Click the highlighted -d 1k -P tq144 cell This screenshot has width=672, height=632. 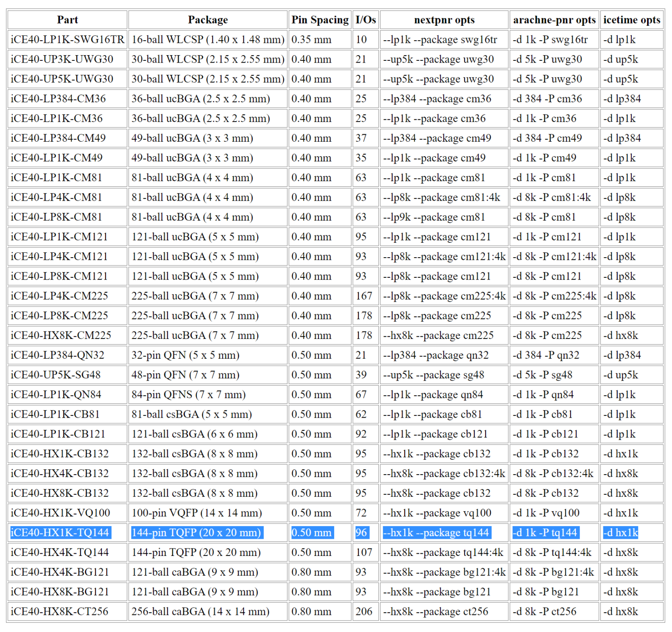pos(545,532)
